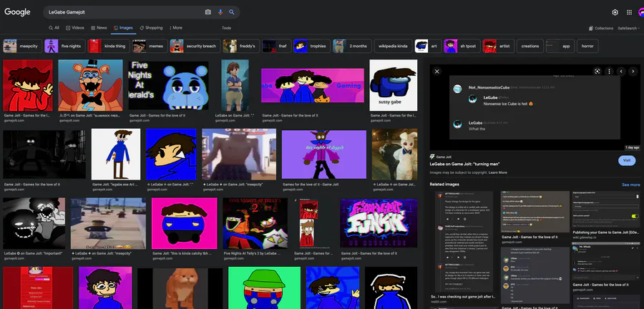Image resolution: width=644 pixels, height=309 pixels.
Task: Go to next image in preview
Action: [x=633, y=72]
